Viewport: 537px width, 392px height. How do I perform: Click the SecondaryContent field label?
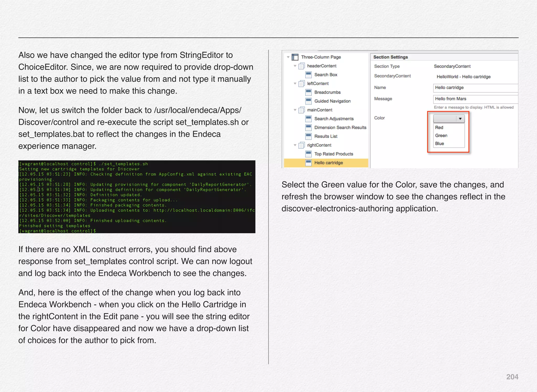392,76
